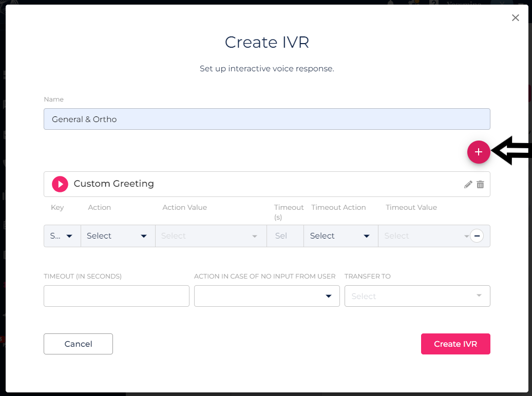Click the Name field containing General & Ortho

coord(267,119)
